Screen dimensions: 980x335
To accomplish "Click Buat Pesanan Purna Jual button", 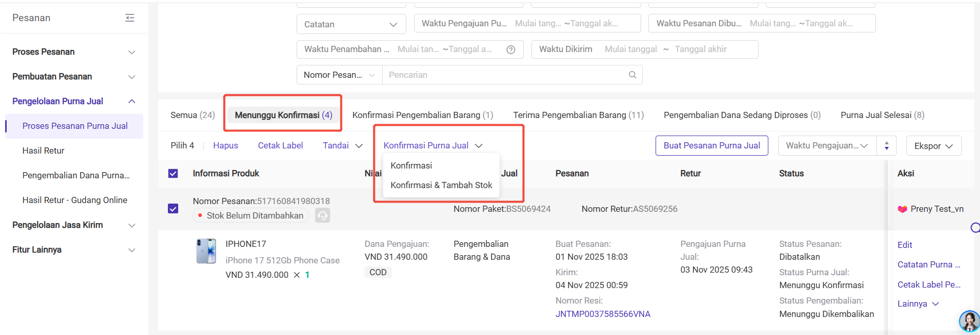I will 711,146.
